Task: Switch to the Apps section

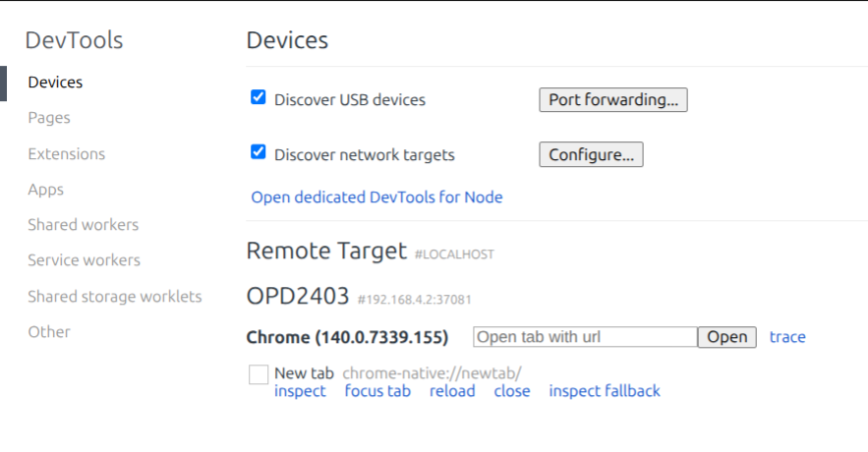Action: tap(45, 190)
